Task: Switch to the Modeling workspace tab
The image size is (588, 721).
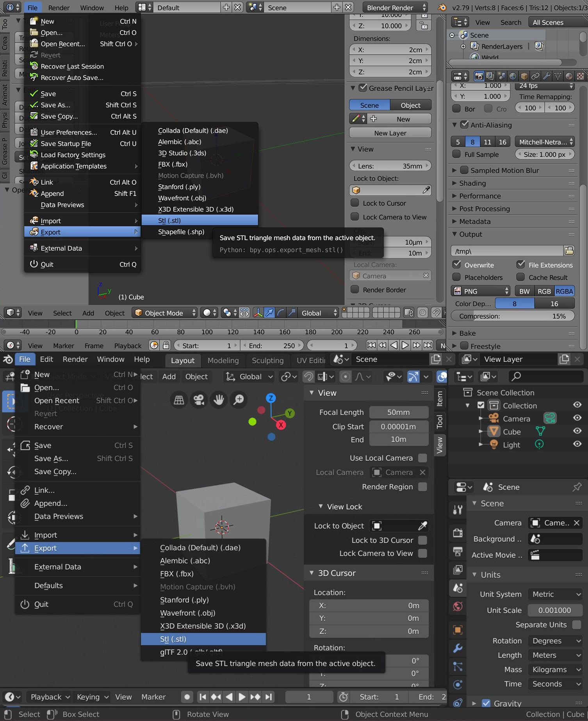Action: 223,360
